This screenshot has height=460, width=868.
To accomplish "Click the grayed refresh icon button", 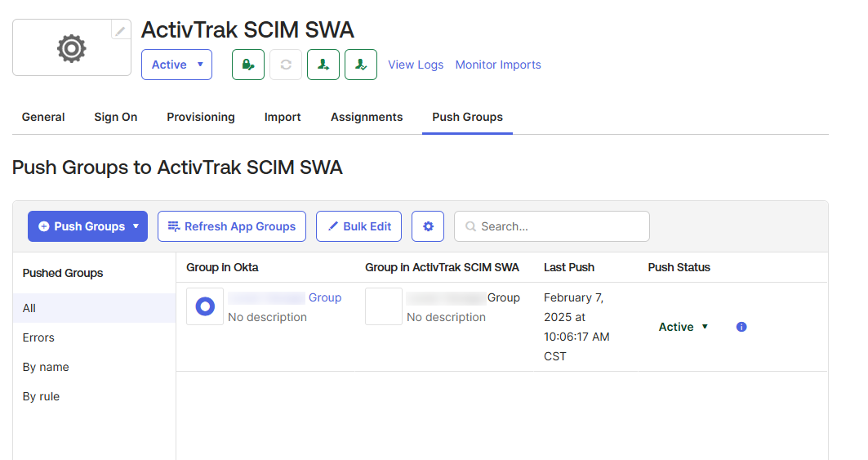I will (286, 65).
